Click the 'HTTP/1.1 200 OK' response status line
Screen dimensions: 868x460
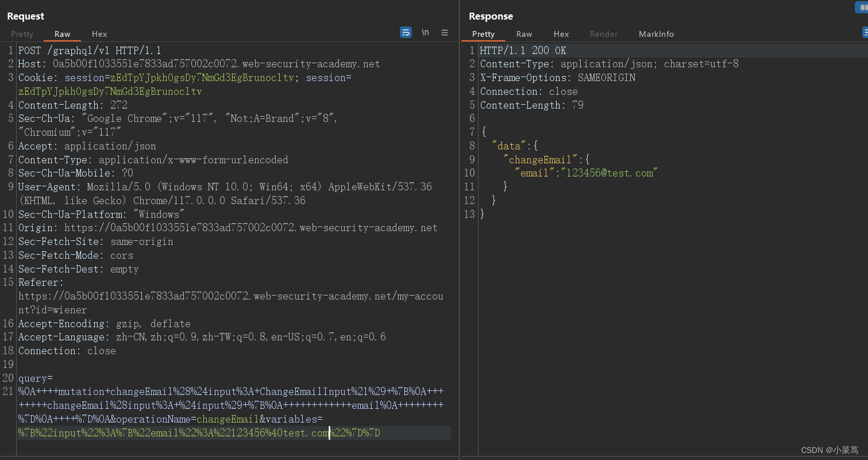pyautogui.click(x=523, y=50)
